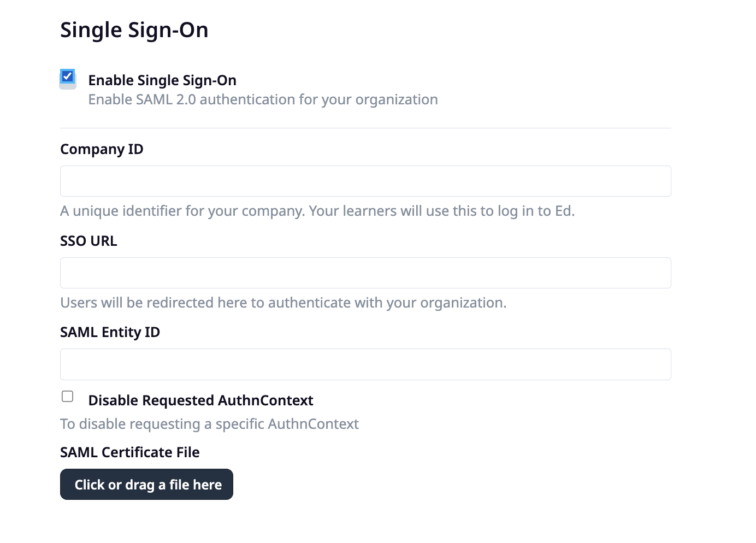756x543 pixels.
Task: Click the SSO URL label
Action: click(88, 240)
